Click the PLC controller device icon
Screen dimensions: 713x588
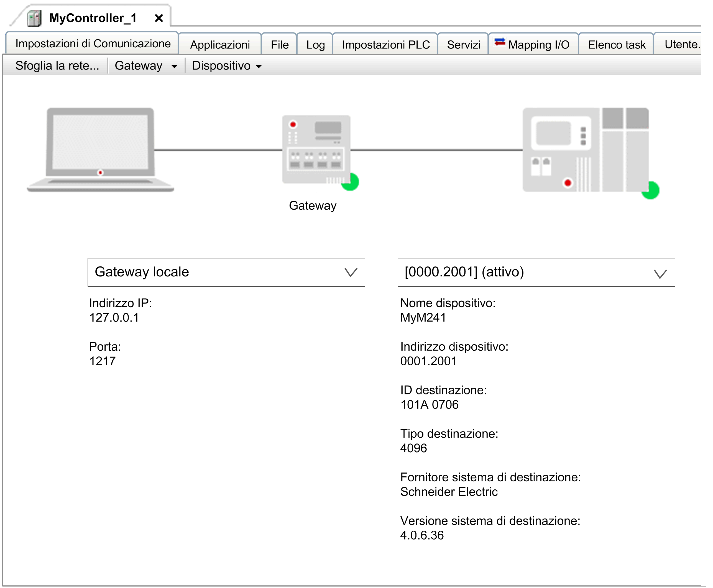point(585,150)
